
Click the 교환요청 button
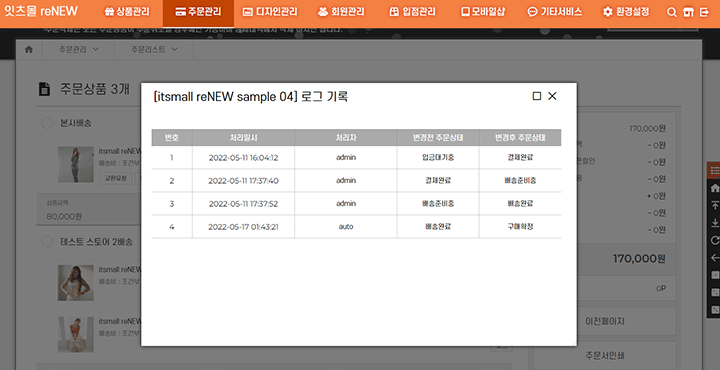click(x=115, y=178)
